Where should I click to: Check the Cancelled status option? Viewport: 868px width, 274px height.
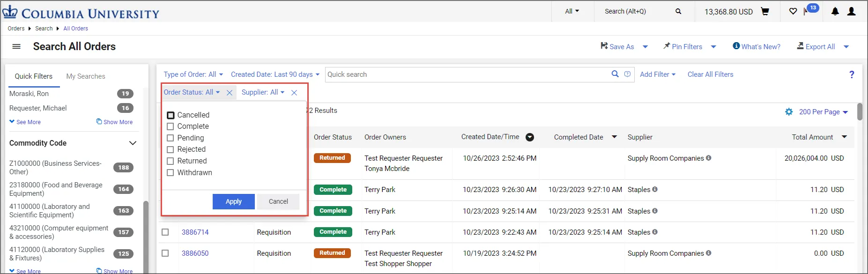(171, 115)
